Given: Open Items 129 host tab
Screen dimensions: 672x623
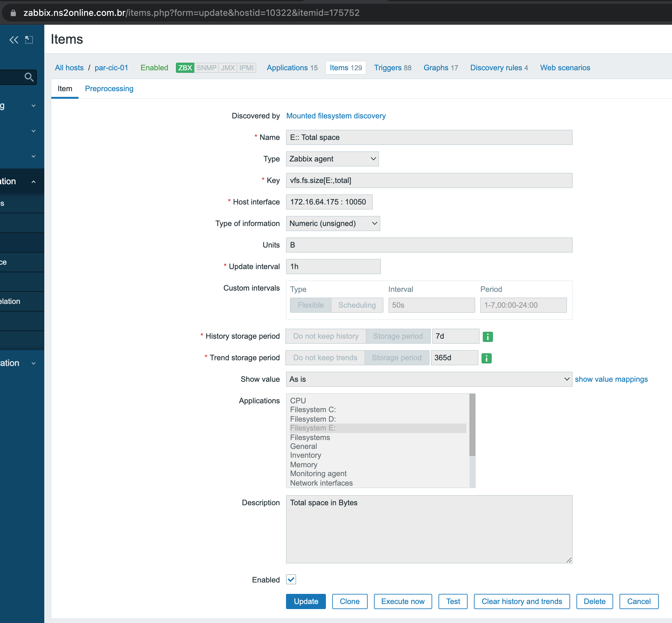Looking at the screenshot, I should (x=345, y=68).
